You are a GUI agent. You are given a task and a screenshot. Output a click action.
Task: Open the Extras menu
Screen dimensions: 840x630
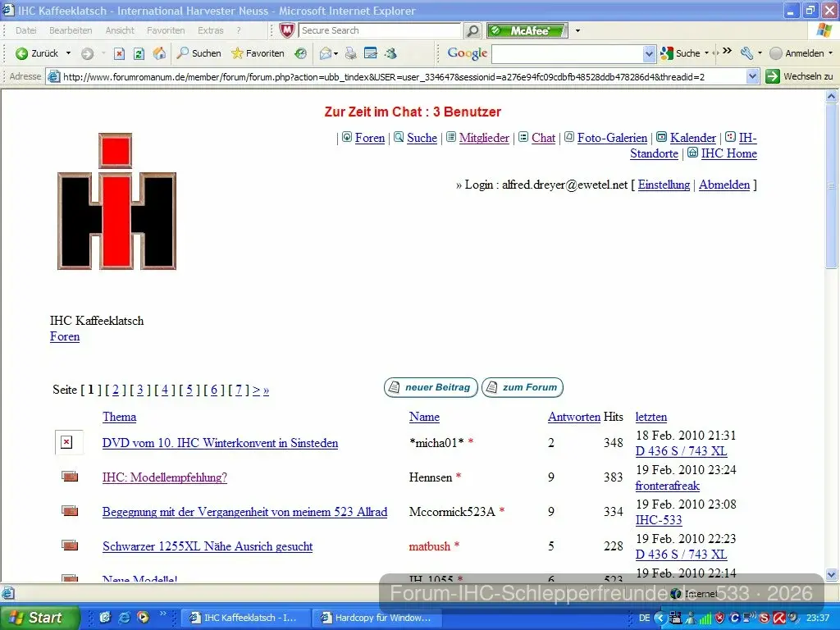pos(211,30)
